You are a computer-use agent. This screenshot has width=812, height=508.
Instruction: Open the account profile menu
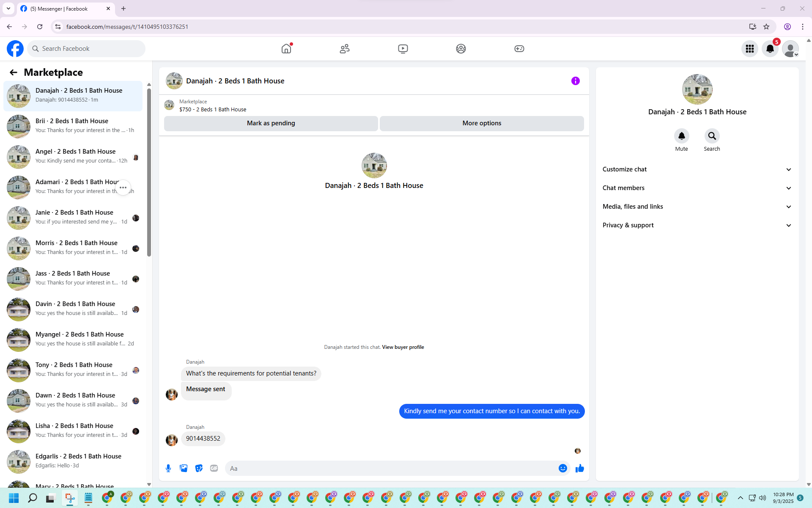click(790, 49)
